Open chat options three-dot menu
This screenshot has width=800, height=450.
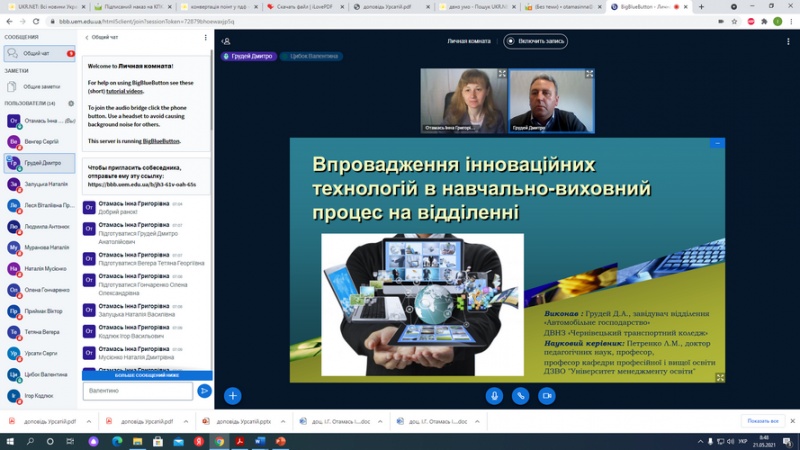(206, 37)
